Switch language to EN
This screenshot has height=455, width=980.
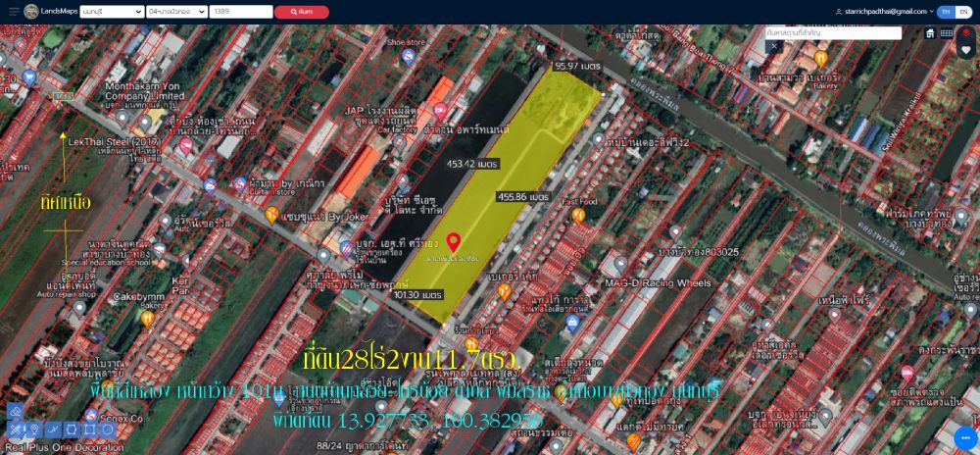click(962, 12)
